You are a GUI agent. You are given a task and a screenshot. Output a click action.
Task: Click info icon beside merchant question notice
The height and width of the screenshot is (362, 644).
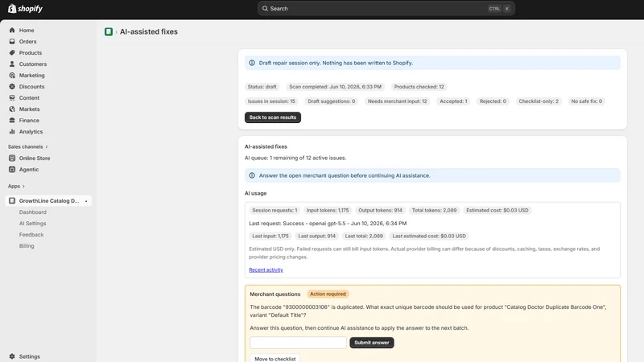tap(252, 175)
